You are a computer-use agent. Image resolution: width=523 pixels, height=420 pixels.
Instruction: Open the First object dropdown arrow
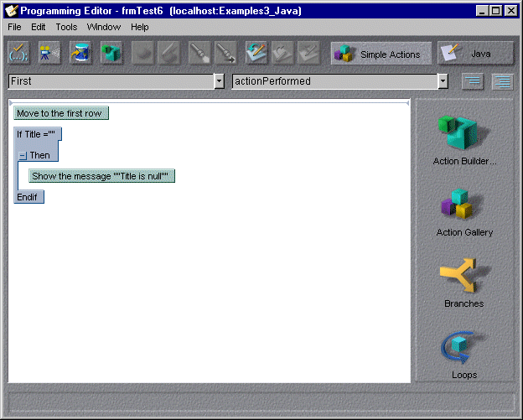(219, 81)
